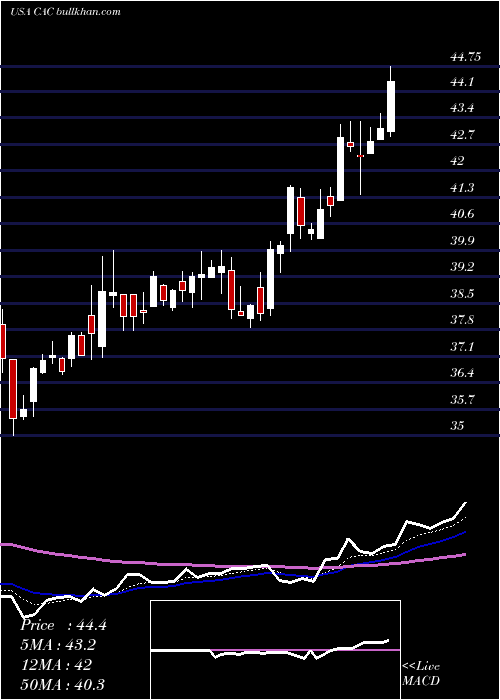Screen dimensions: 500x700
Task: Select the 35.7 price axis label
Action: tap(462, 400)
